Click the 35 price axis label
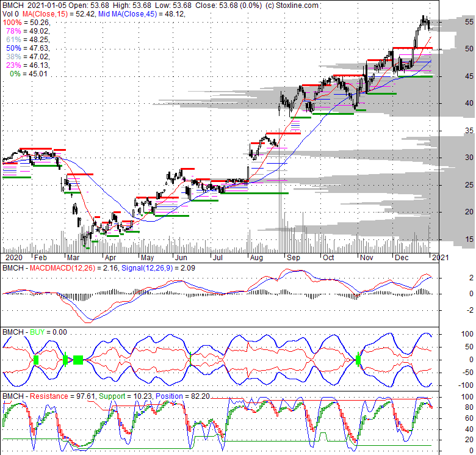The width and height of the screenshot is (476, 455). (x=469, y=131)
